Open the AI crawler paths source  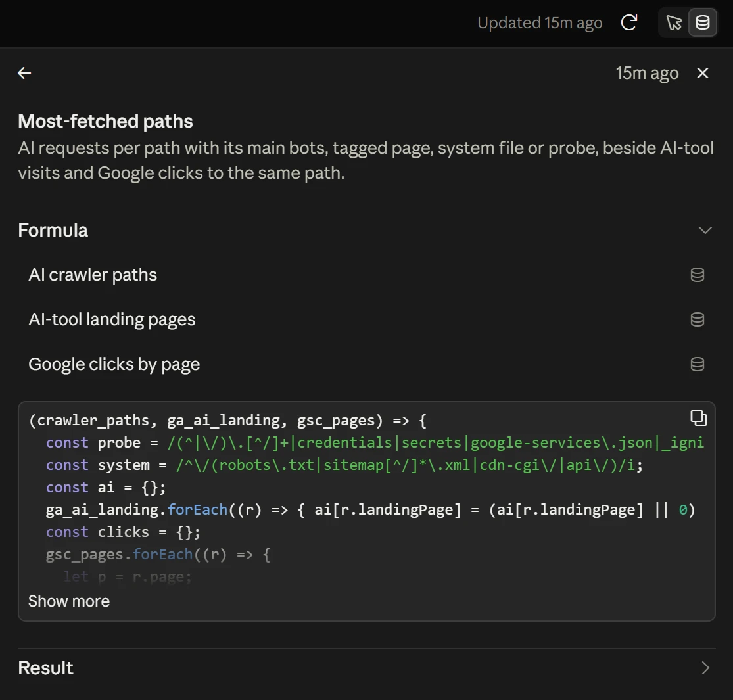tap(367, 275)
